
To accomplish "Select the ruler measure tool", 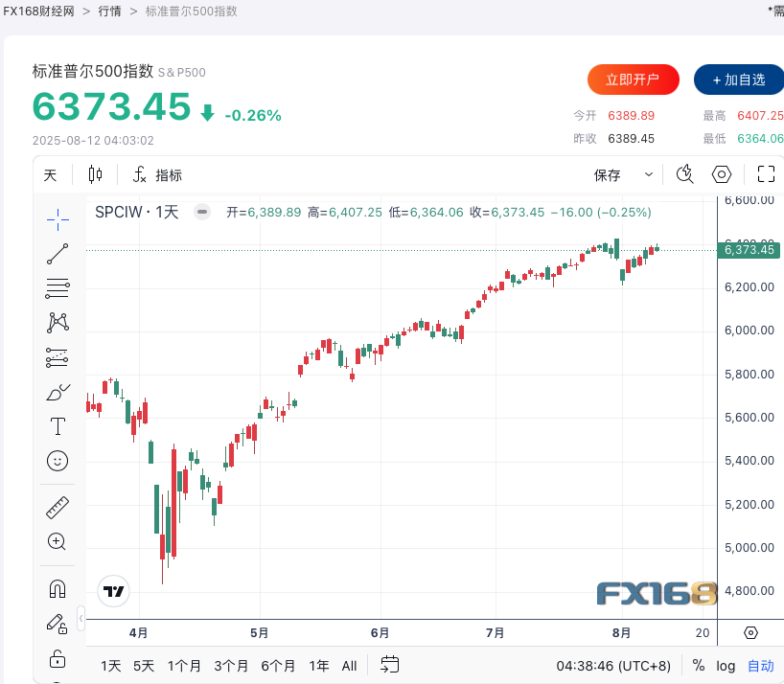I will click(x=58, y=507).
